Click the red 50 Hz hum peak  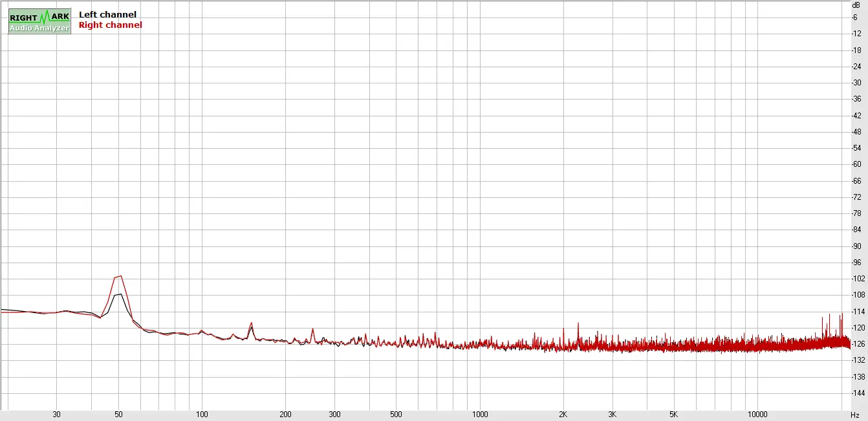[x=120, y=277]
